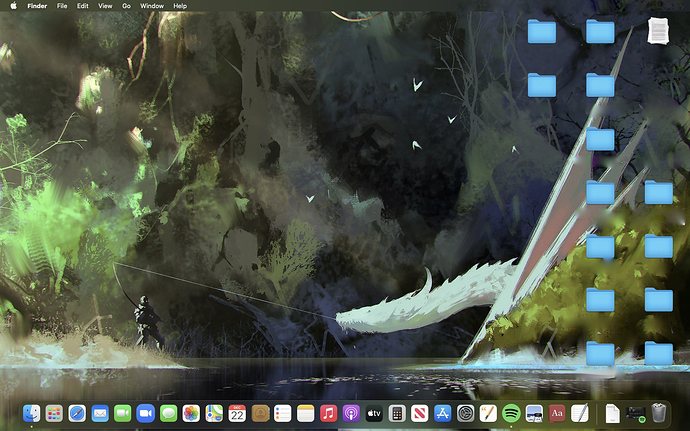This screenshot has height=431, width=690.
Task: Open the Mac App Store
Action: coord(442,413)
